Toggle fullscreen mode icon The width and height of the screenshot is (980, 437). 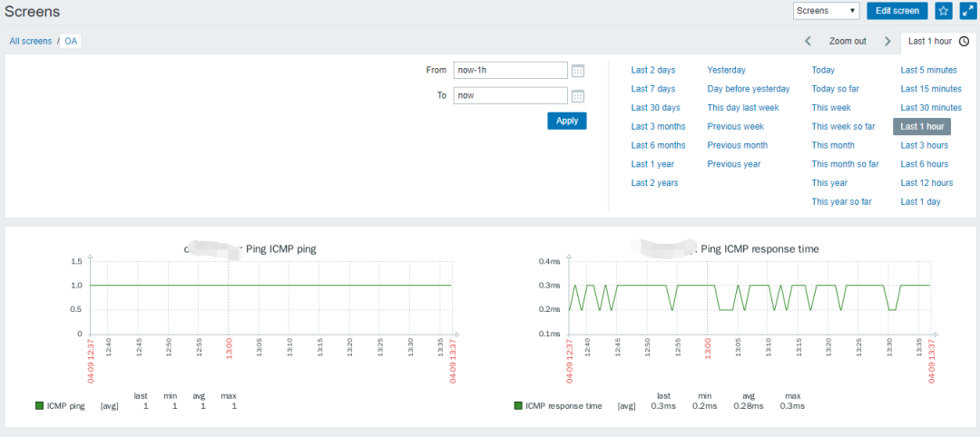967,11
